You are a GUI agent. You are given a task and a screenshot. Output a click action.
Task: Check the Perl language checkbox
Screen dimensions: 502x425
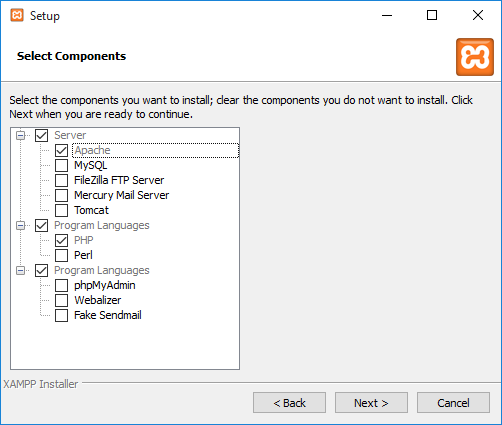[61, 255]
